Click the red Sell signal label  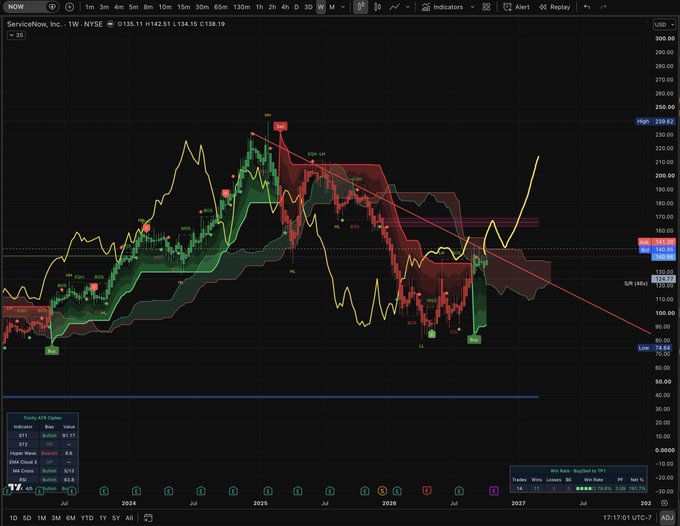[280, 127]
